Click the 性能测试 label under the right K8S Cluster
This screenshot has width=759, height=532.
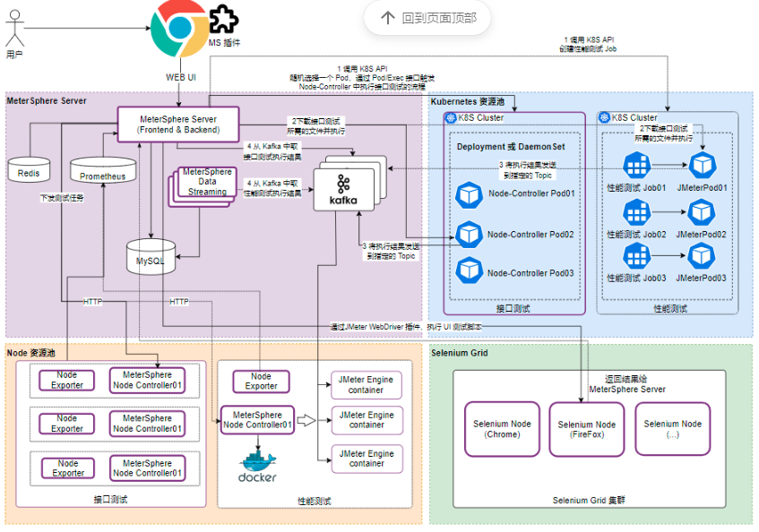(x=670, y=309)
